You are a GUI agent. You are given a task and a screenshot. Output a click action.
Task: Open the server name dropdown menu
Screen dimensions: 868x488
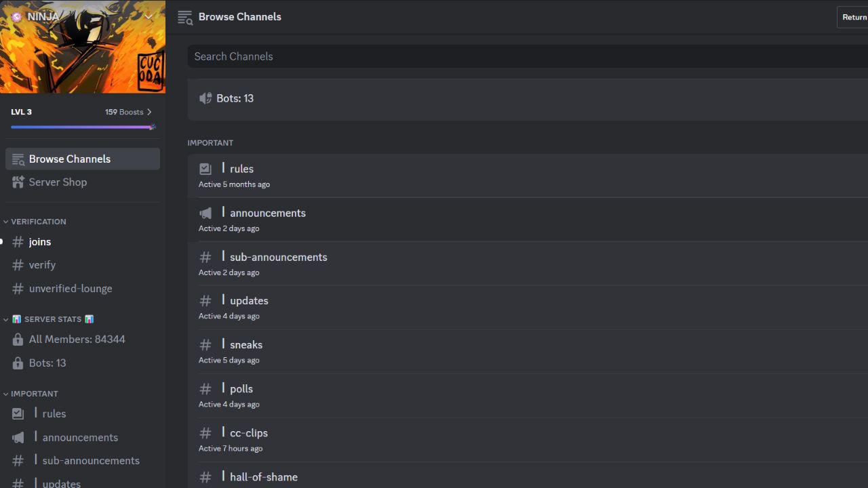click(x=148, y=16)
